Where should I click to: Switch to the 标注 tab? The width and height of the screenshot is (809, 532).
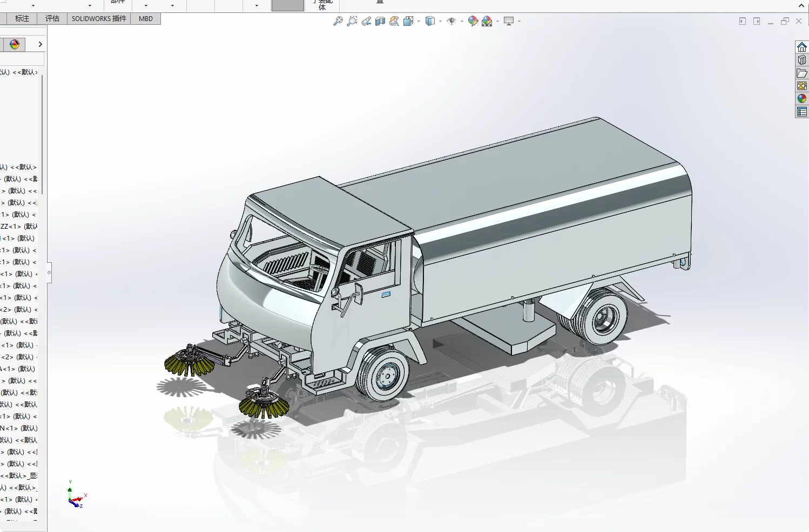point(22,18)
